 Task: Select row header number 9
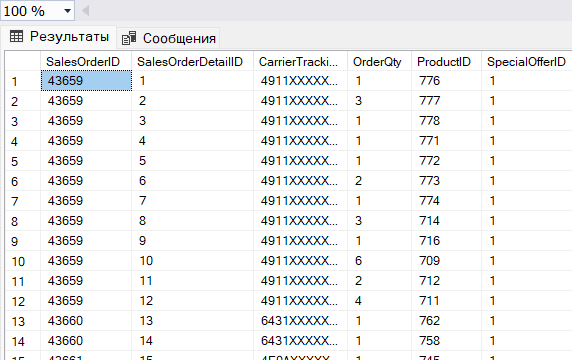23,241
